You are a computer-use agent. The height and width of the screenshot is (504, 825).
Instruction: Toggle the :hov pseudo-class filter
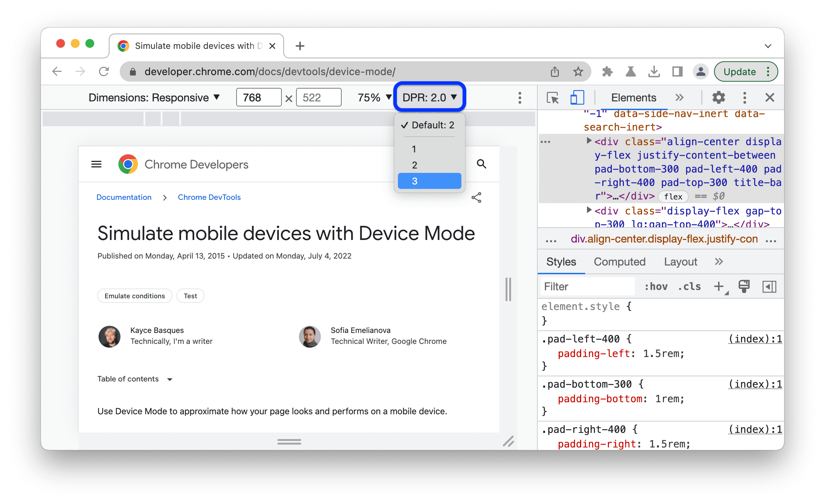(x=653, y=287)
